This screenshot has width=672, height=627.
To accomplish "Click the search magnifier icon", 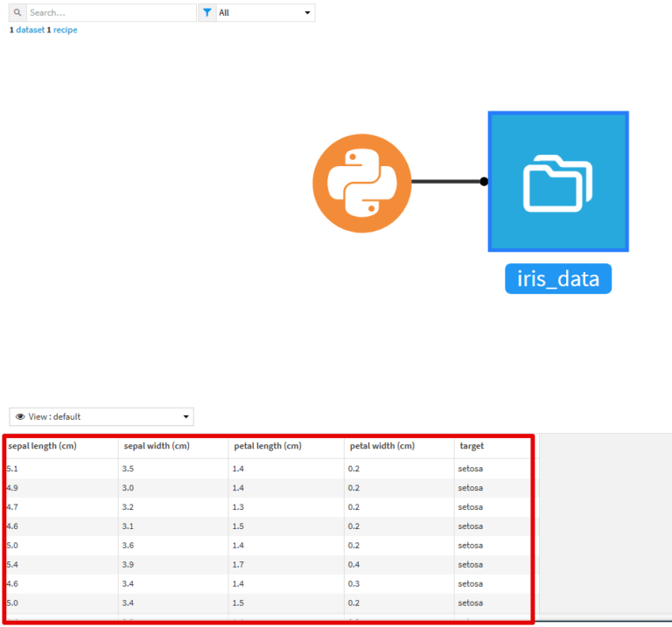I will pyautogui.click(x=17, y=13).
